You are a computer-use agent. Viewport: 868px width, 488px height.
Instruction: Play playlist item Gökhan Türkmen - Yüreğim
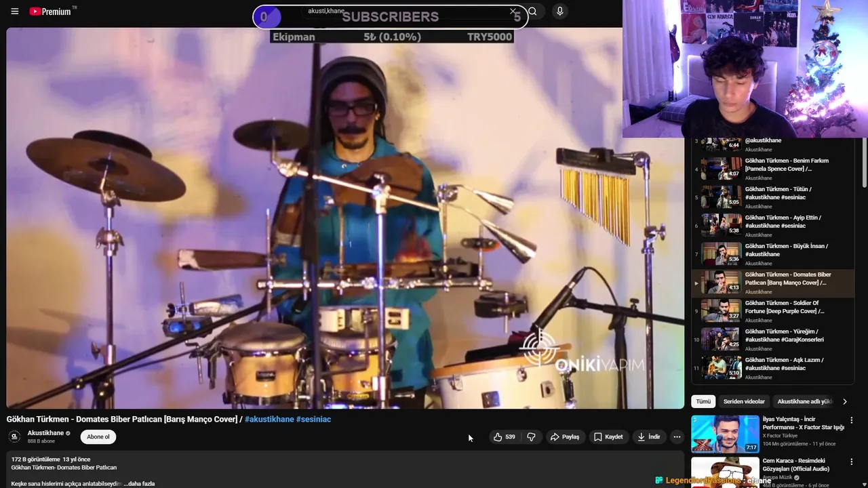pyautogui.click(x=773, y=340)
